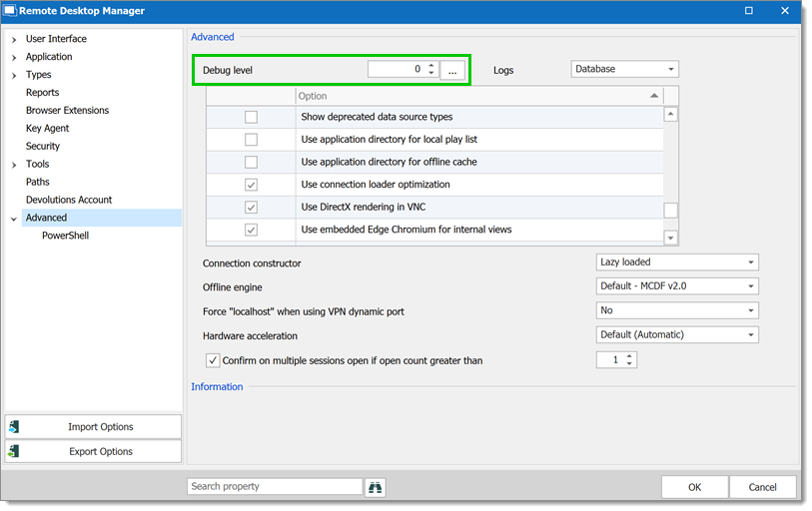
Task: Click the Types sidebar label
Action: pos(38,75)
